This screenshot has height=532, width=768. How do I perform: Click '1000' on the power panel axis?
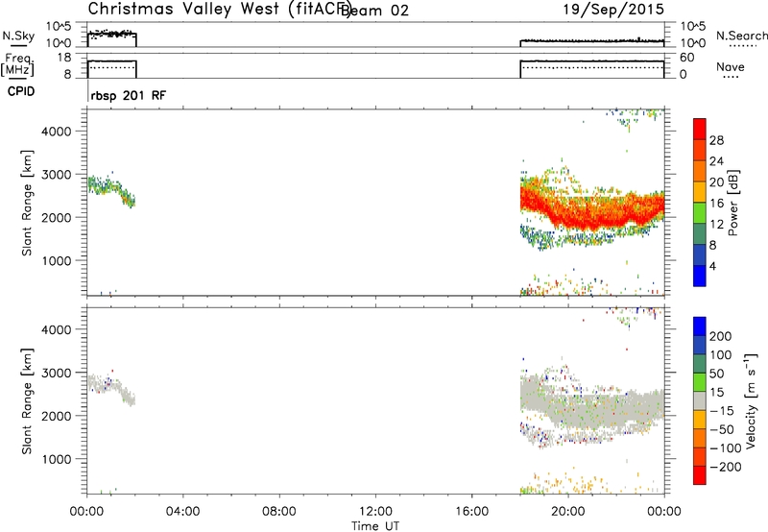(x=56, y=260)
